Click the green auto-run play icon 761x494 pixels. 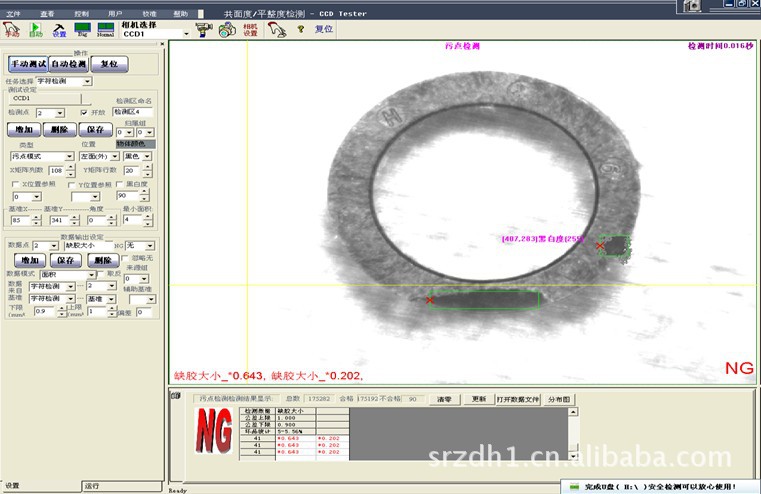pyautogui.click(x=36, y=30)
